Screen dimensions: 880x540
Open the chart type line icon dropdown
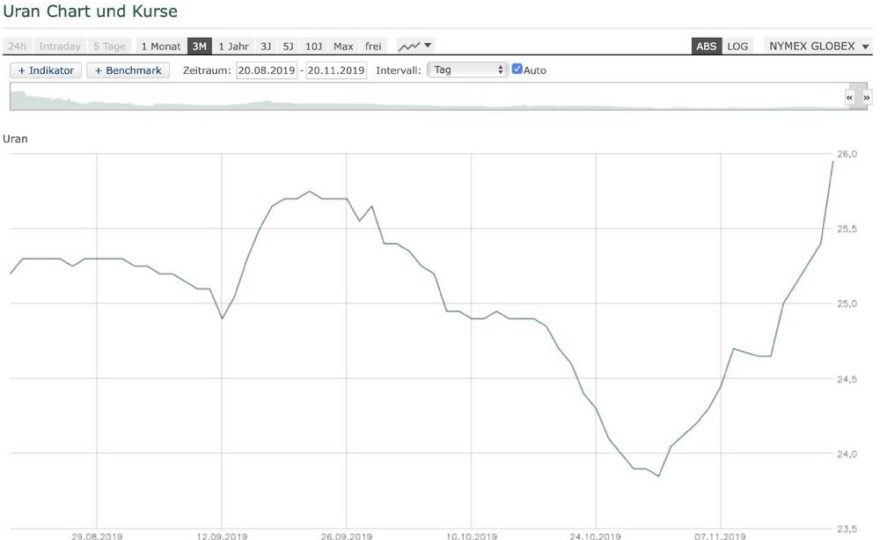tap(415, 46)
